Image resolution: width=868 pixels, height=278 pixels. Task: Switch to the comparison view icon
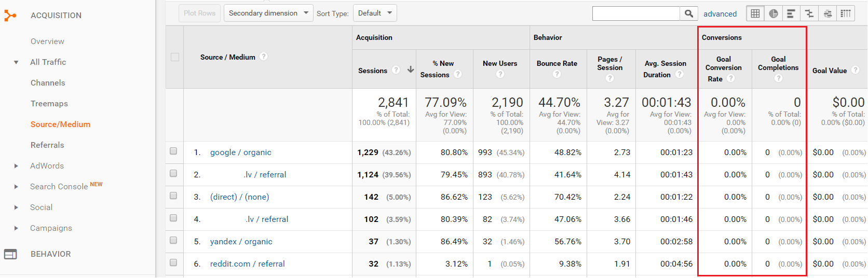point(809,13)
